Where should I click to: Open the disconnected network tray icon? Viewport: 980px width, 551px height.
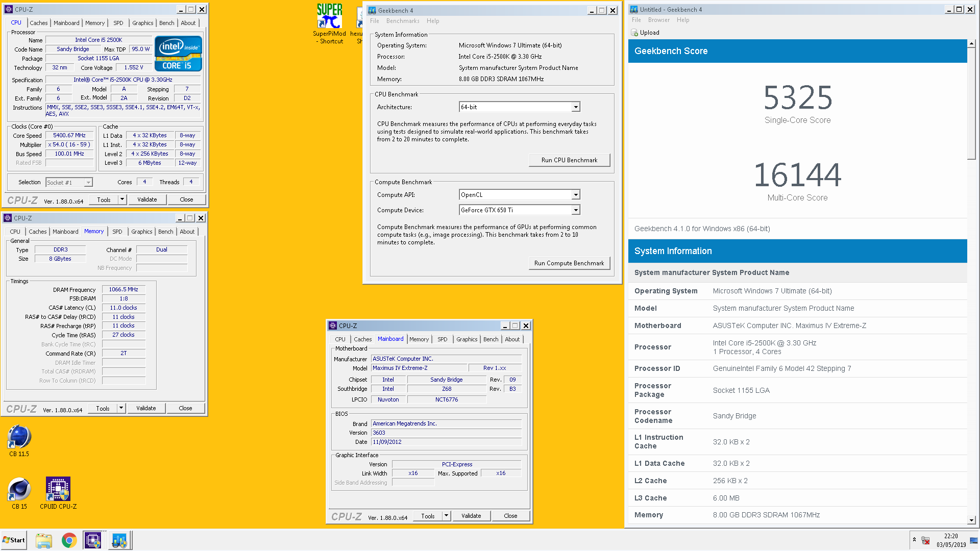(925, 540)
